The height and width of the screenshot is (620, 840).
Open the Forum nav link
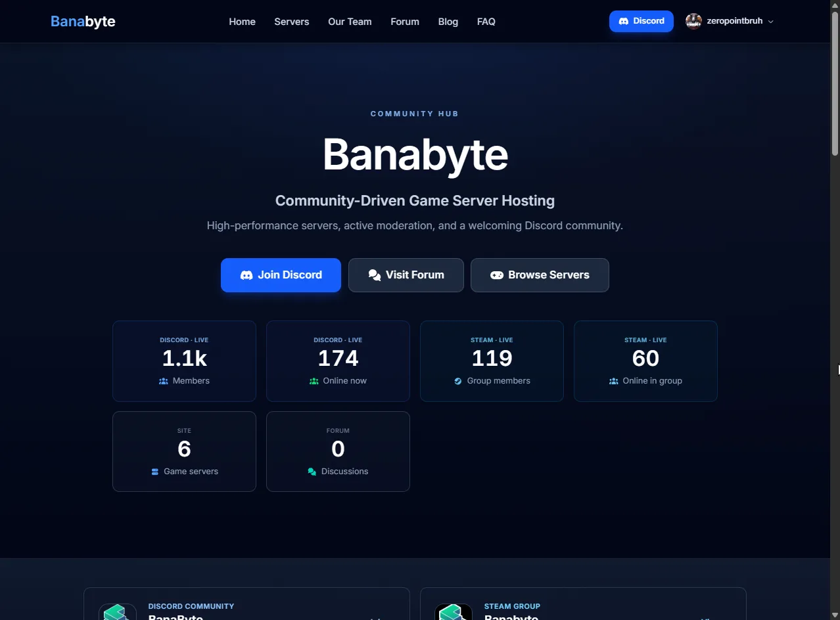405,22
